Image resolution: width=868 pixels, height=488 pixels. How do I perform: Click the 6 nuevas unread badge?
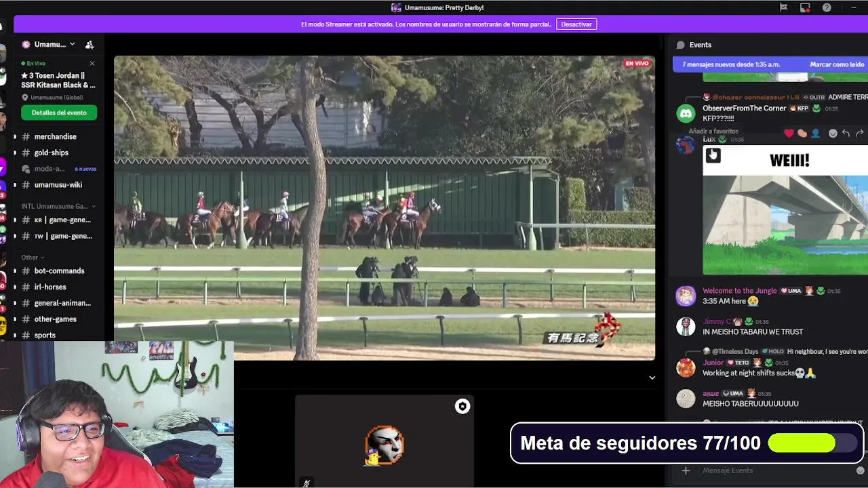click(x=85, y=169)
